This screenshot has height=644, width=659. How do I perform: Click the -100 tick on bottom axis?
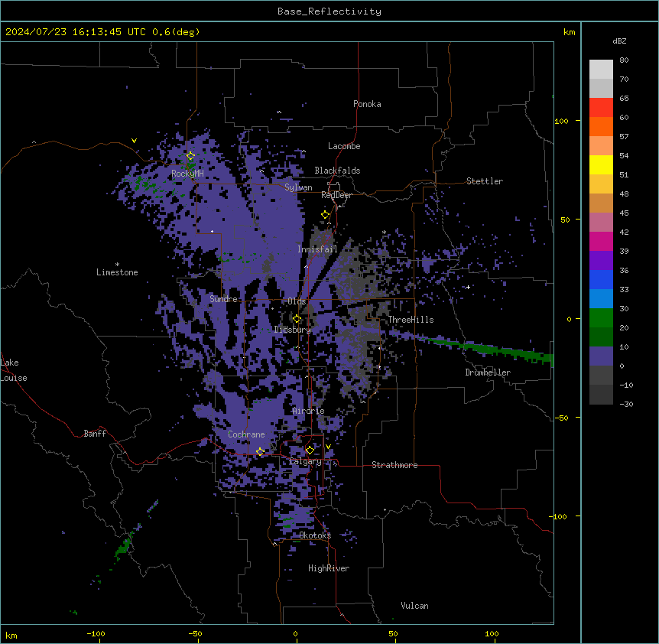(x=96, y=633)
